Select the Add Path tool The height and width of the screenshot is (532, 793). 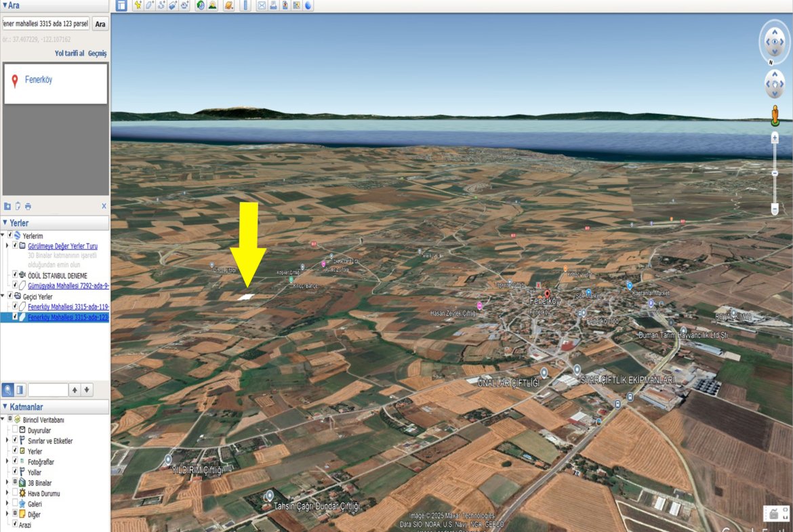161,5
